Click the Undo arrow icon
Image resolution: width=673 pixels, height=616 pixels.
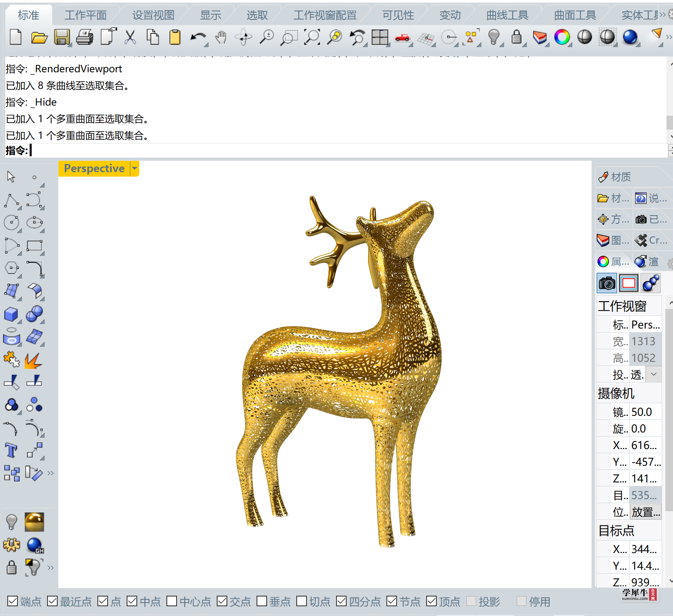coord(198,37)
